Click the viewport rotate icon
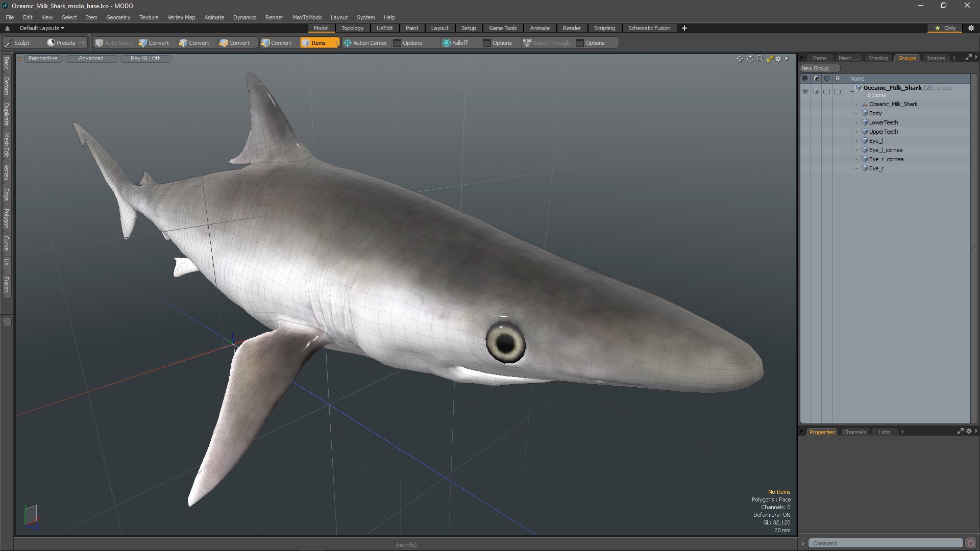Viewport: 980px width, 551px height. [x=750, y=59]
